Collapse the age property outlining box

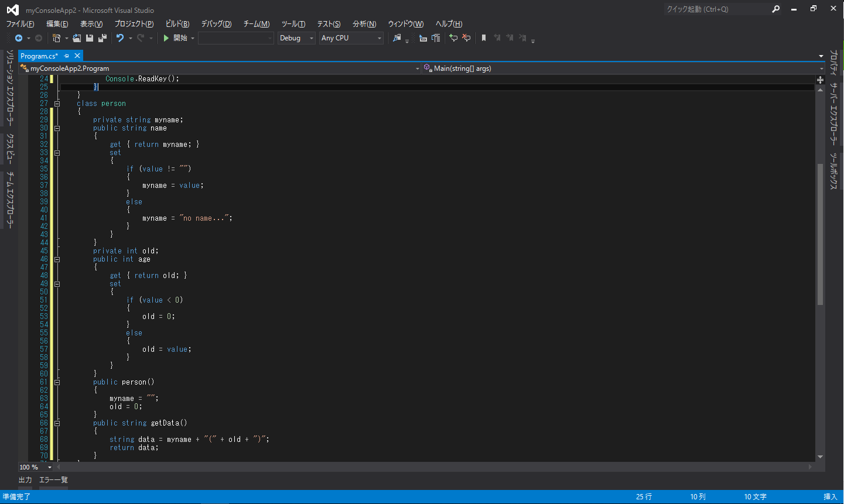coord(57,259)
